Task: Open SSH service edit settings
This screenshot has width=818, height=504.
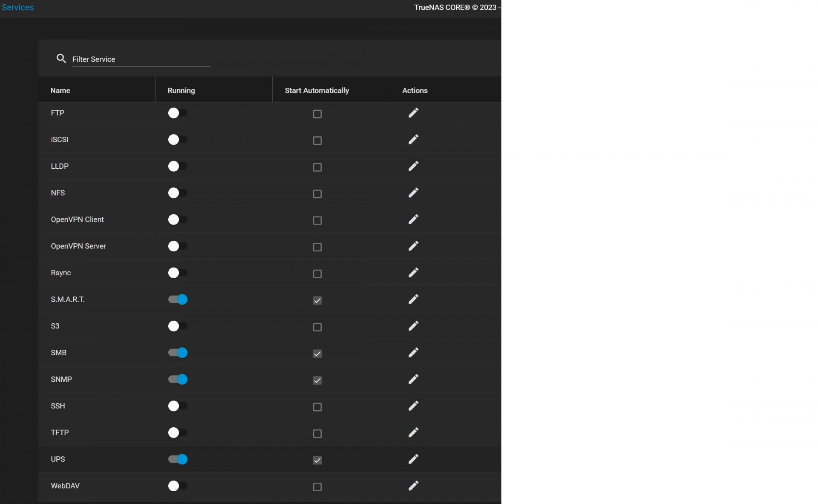Action: click(x=413, y=406)
